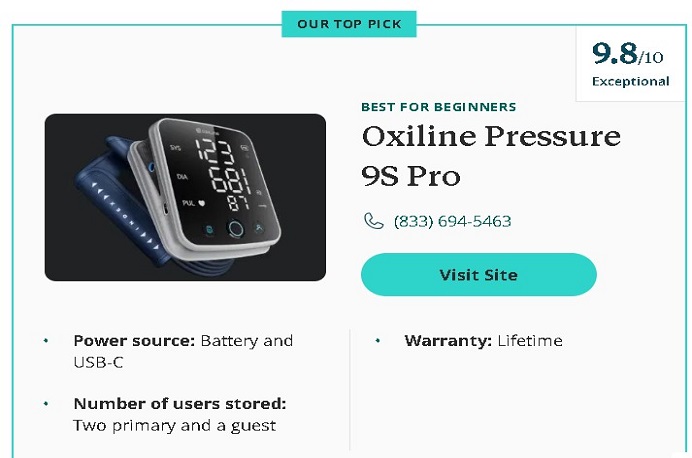Call the (833) 694-5463 phone number link
The image size is (692, 458).
[452, 221]
